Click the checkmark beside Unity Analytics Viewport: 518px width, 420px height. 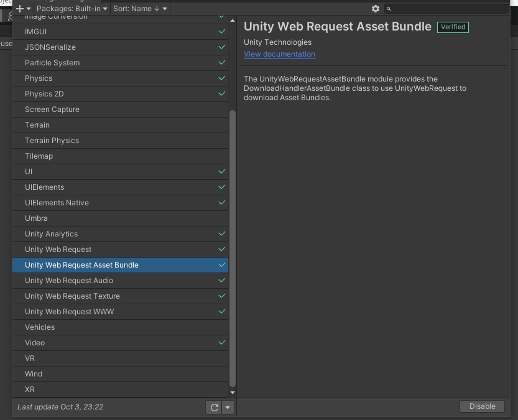coord(221,233)
